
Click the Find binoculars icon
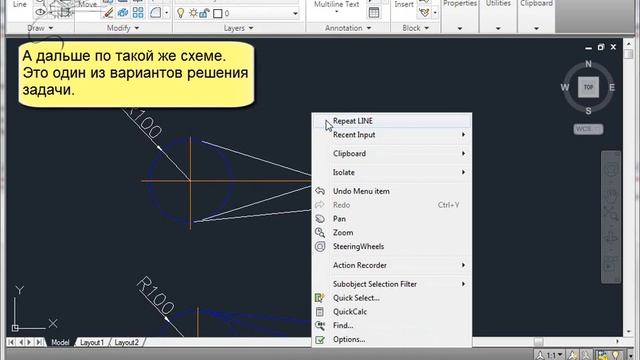point(320,325)
